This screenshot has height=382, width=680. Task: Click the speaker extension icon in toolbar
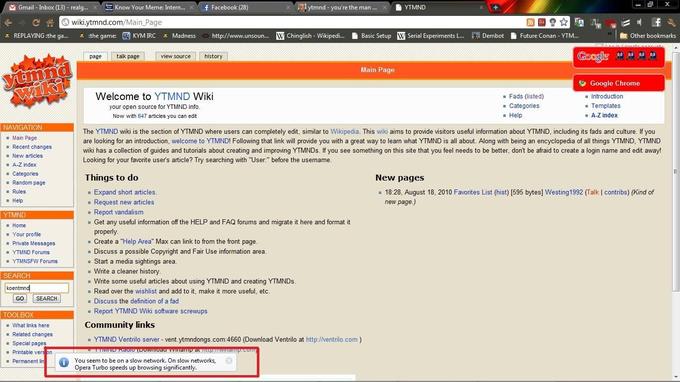click(x=639, y=23)
